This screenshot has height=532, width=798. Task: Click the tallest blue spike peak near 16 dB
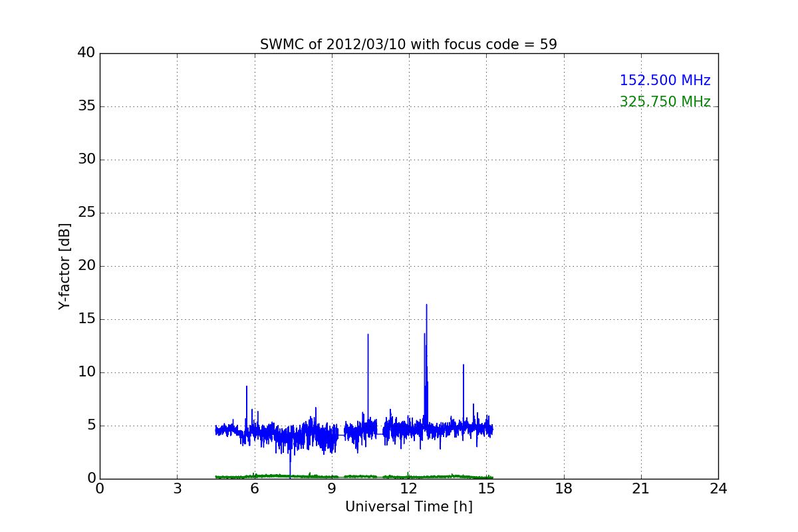[426, 305]
